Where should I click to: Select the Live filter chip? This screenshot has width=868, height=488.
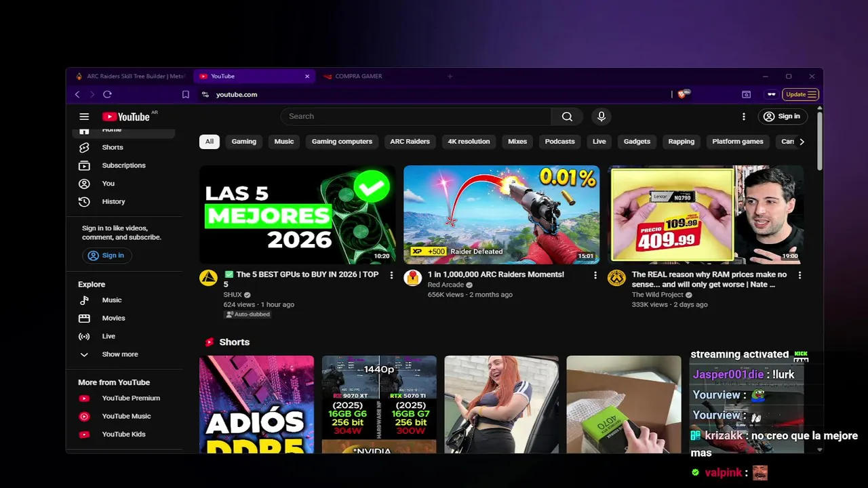[599, 142]
